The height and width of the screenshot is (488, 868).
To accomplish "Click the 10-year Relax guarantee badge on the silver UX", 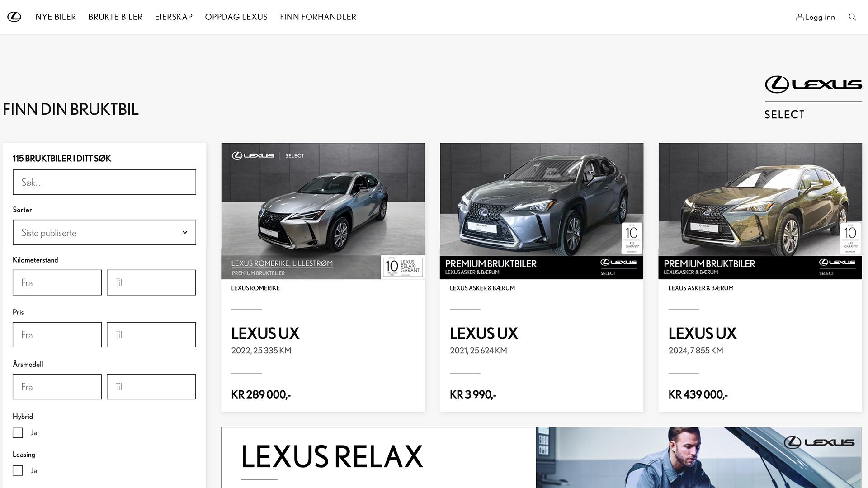I will coord(402,267).
